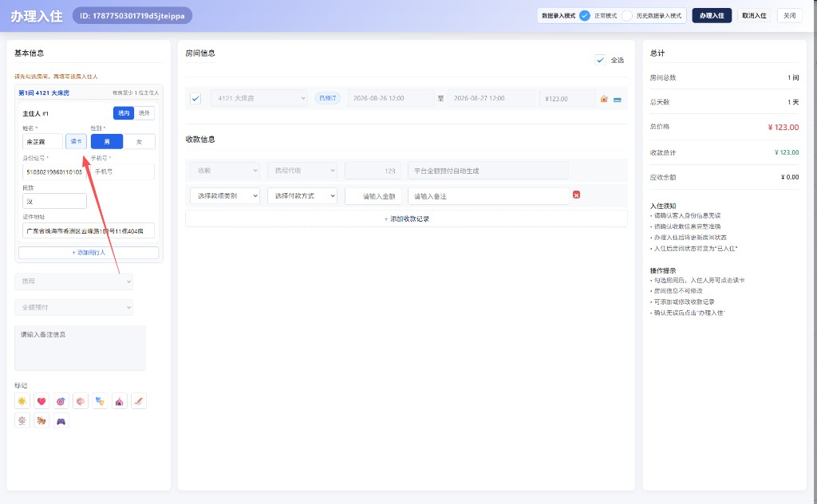Select the ferris wheel marker icon
Image resolution: width=817 pixels, height=504 pixels.
[22, 421]
